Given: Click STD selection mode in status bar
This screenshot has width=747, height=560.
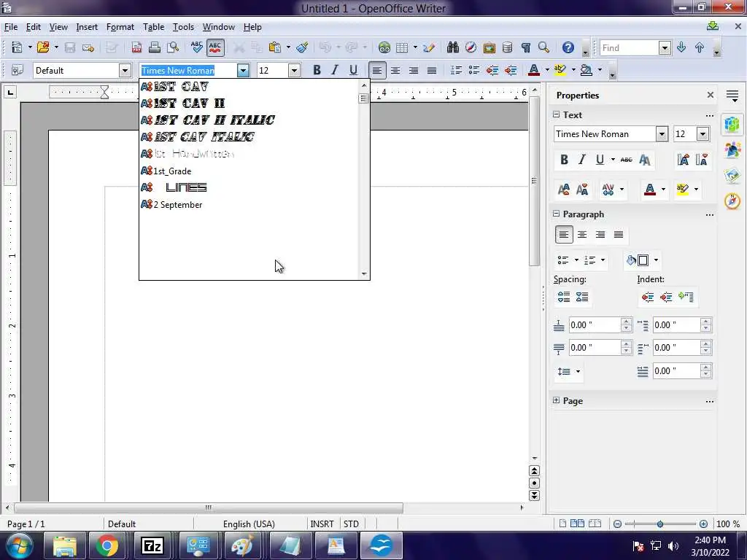Looking at the screenshot, I should coord(351,524).
